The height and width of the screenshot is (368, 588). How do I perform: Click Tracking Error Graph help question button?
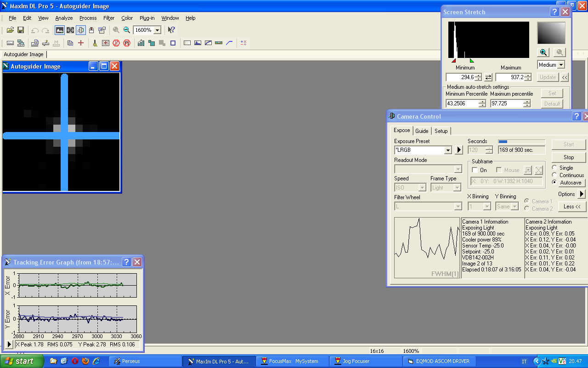(127, 262)
